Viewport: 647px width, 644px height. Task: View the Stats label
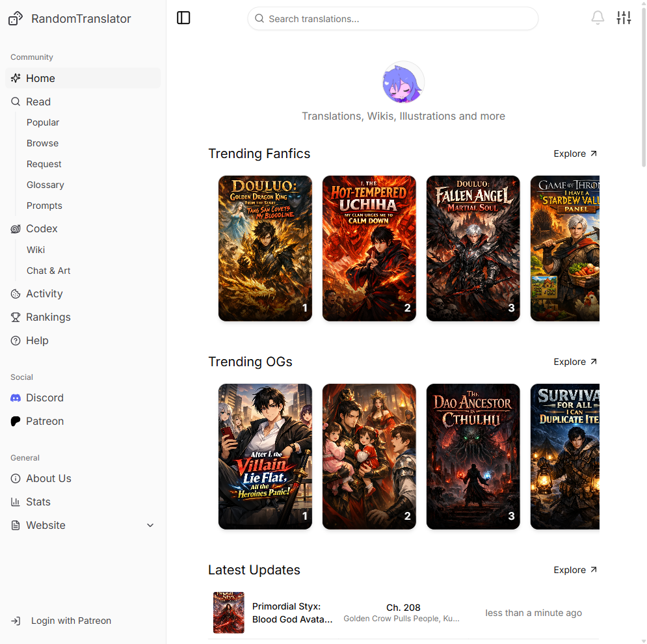(x=38, y=502)
